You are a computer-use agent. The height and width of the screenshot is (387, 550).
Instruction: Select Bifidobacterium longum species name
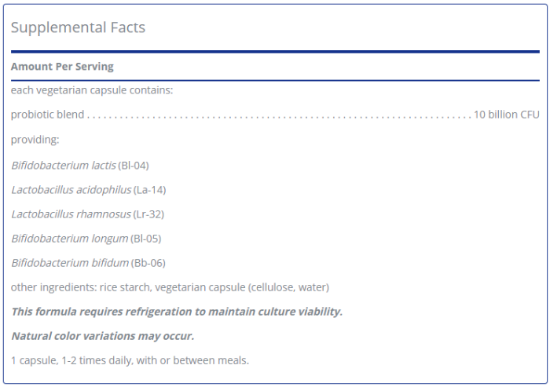click(70, 239)
